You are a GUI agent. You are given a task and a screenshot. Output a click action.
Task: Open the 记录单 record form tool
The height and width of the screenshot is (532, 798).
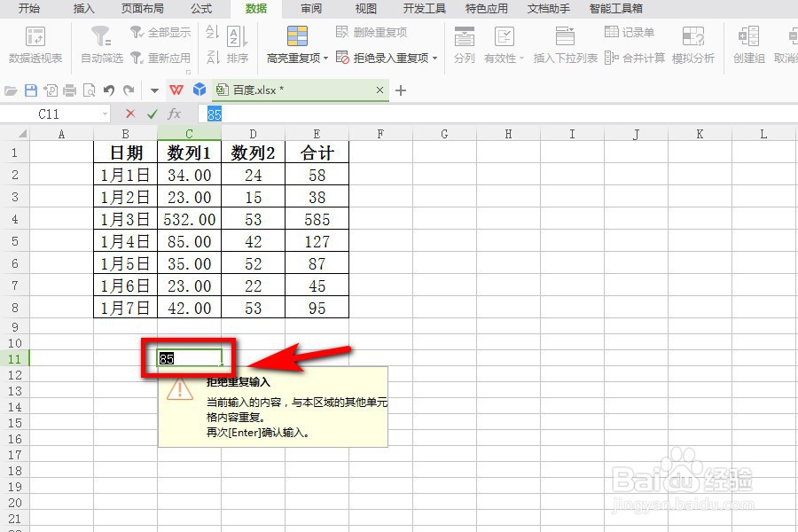[x=630, y=31]
